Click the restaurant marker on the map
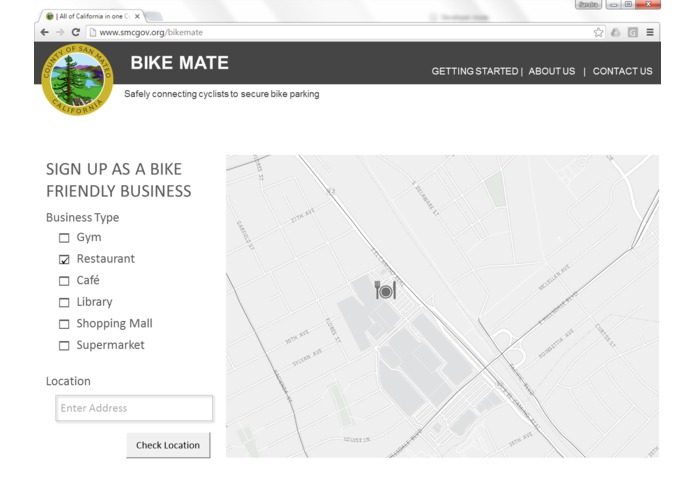 385,291
